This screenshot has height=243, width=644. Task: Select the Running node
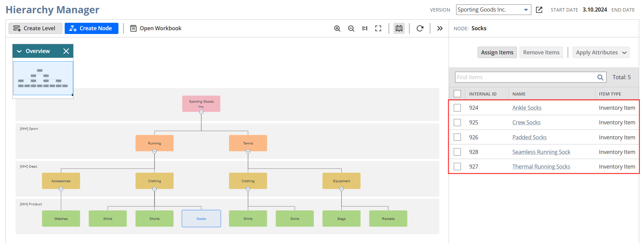(x=155, y=143)
